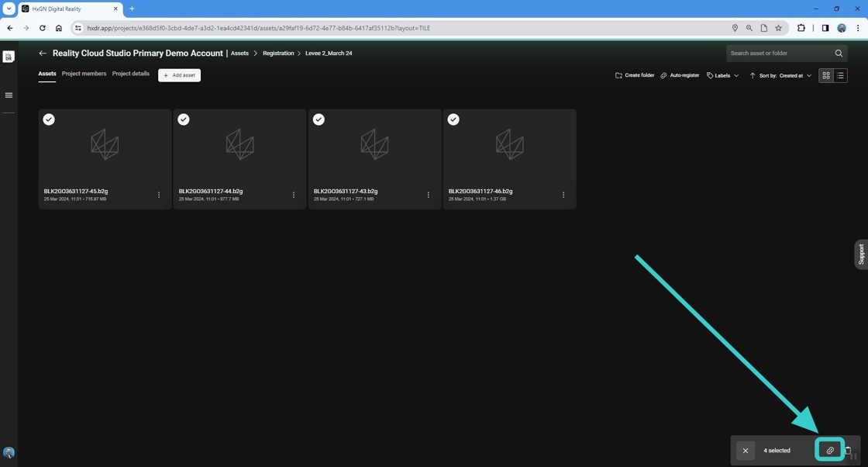Uncheck the BLK2GO3631127-45.b2g asset checkbox
Image resolution: width=868 pixels, height=467 pixels.
(x=49, y=119)
